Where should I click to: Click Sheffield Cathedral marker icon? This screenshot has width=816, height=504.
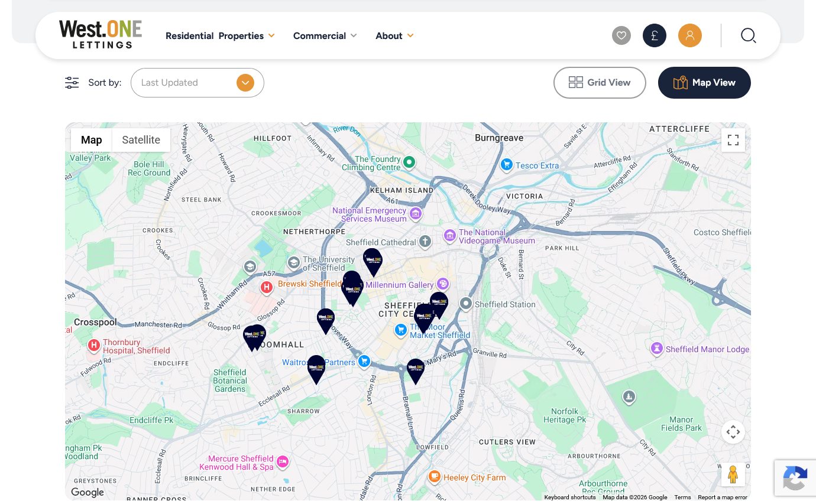tap(425, 241)
